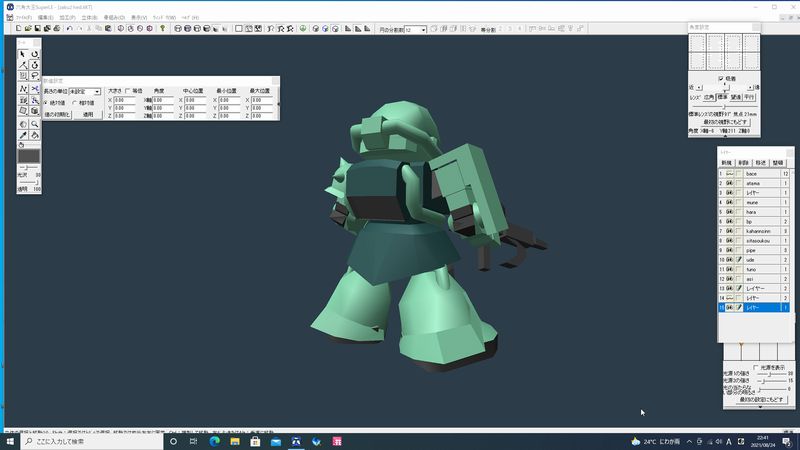The height and width of the screenshot is (450, 800).
Task: Save the model with the floppy disk icon
Action: pyautogui.click(x=38, y=29)
